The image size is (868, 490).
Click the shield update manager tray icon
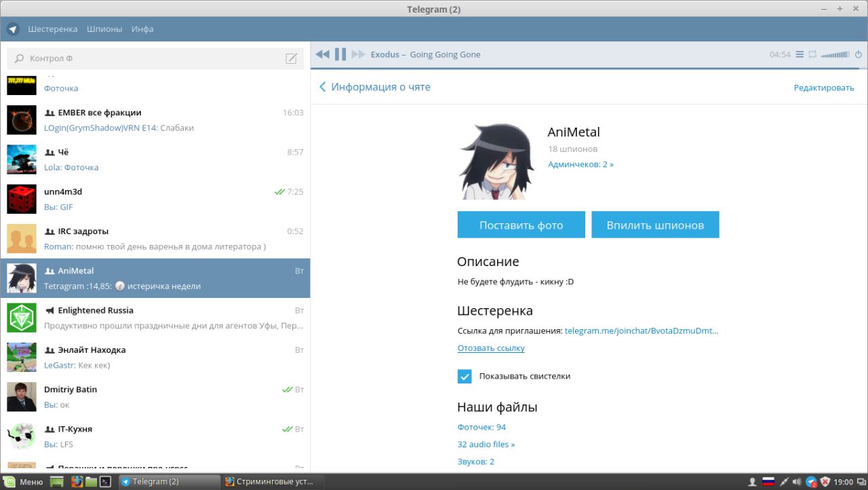click(825, 482)
